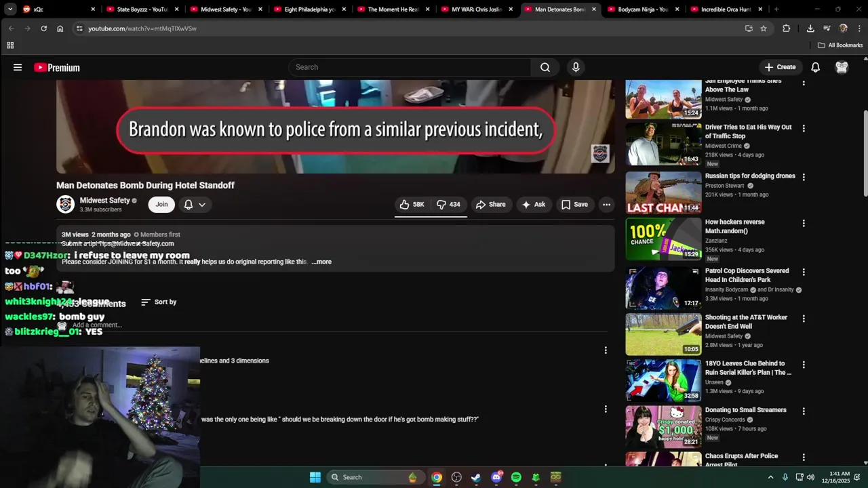Screen dimensions: 868x488
Task: Open options for 18YO Leaves Clue video
Action: point(804,365)
